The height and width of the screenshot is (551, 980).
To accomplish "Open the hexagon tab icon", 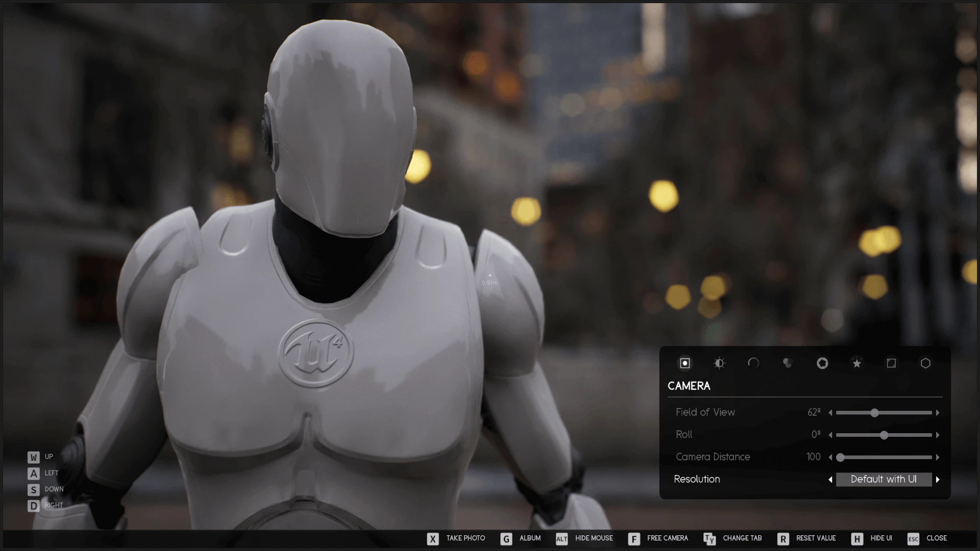I will [925, 363].
